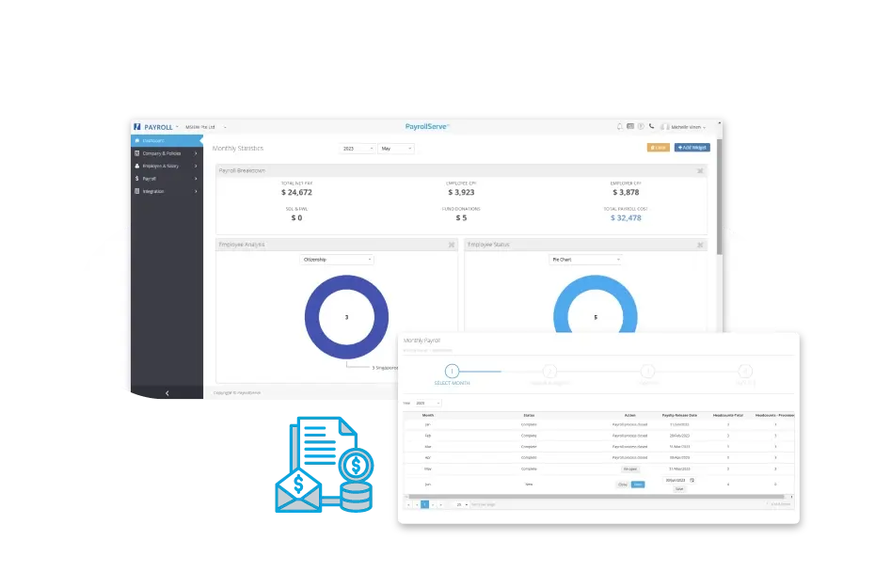This screenshot has width=875, height=588.
Task: Click the dashboard vertical scrollbar
Action: (x=720, y=197)
